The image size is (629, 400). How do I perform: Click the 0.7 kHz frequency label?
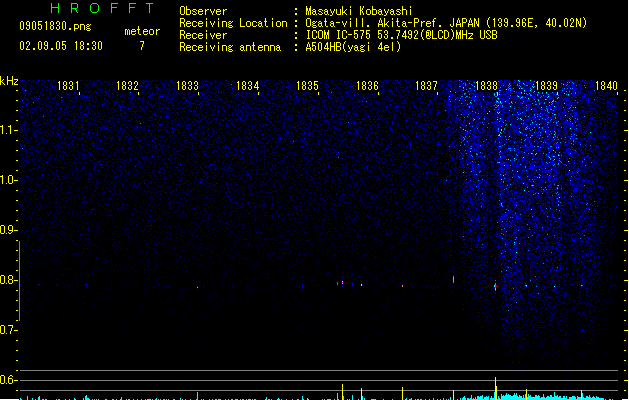point(8,330)
